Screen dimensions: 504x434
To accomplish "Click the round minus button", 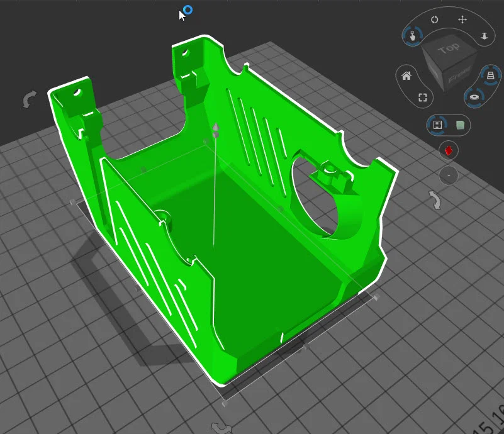I will [449, 175].
